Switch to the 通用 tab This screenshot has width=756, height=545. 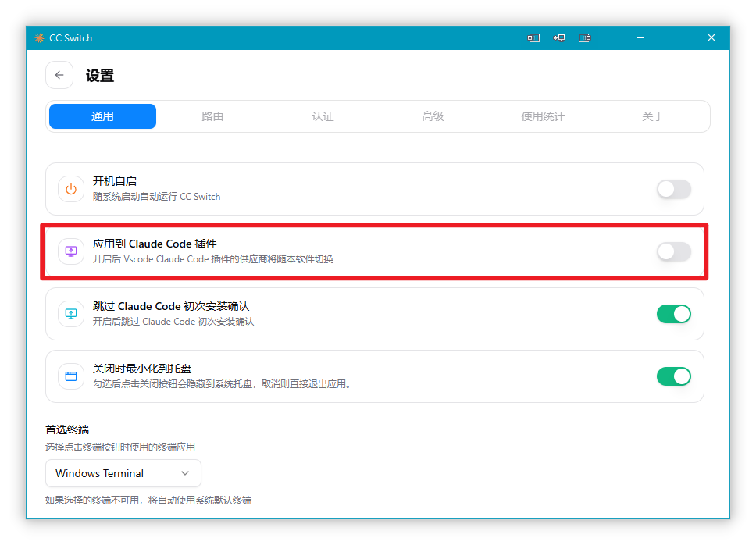click(x=102, y=116)
